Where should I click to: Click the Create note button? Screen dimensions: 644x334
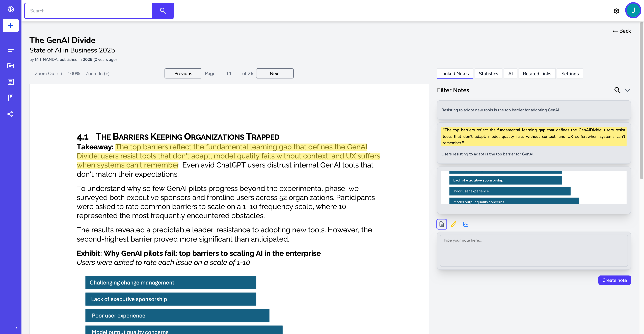614,280
